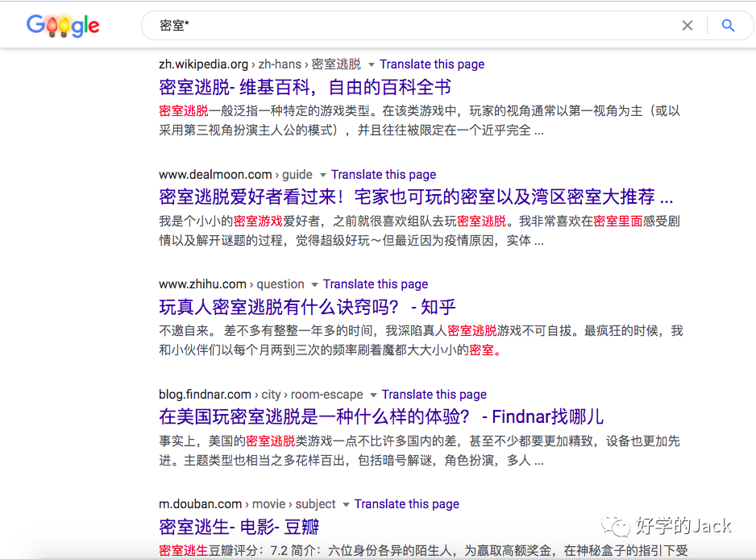Click the blue search magnifier icon

[728, 25]
